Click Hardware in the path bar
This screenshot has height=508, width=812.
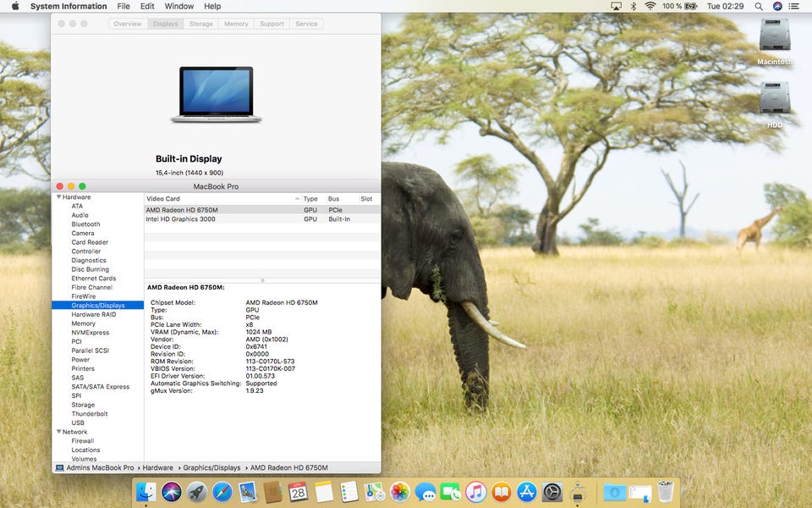point(158,467)
